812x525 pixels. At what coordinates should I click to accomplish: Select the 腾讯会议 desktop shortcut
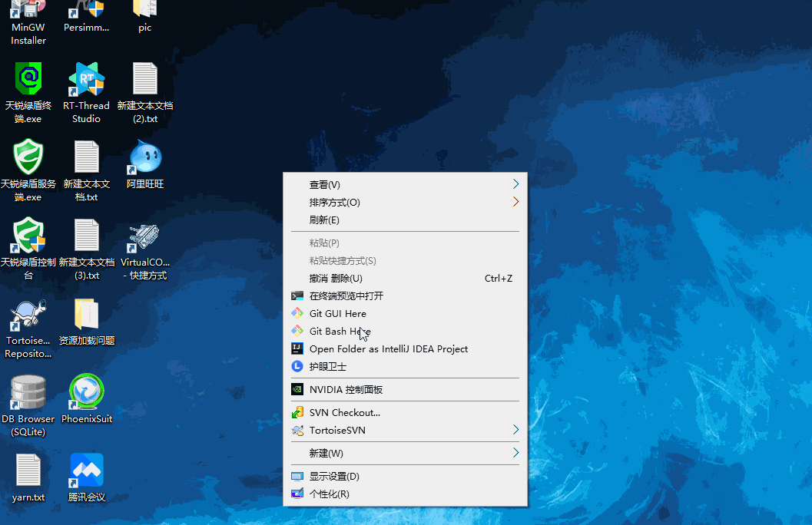[x=87, y=478]
